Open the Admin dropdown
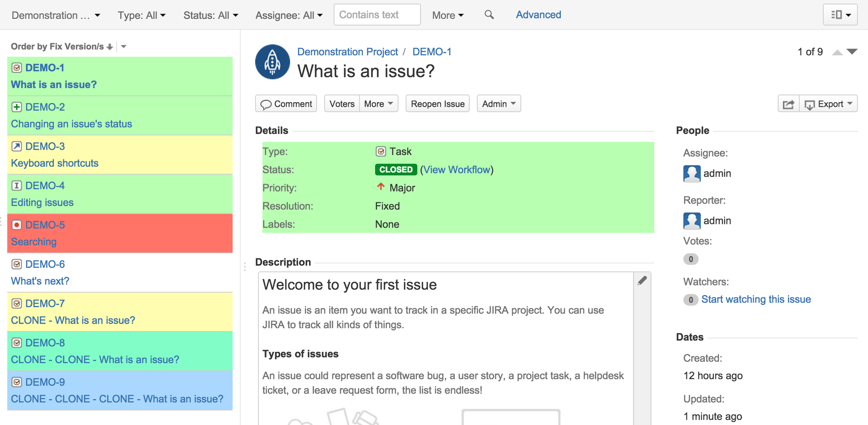This screenshot has width=868, height=425. (x=499, y=104)
